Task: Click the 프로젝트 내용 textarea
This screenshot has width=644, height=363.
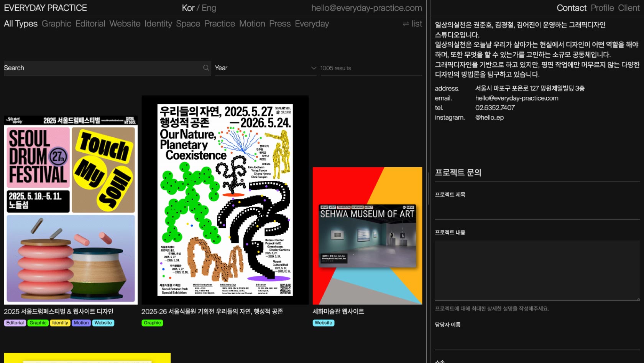Action: 537,271
